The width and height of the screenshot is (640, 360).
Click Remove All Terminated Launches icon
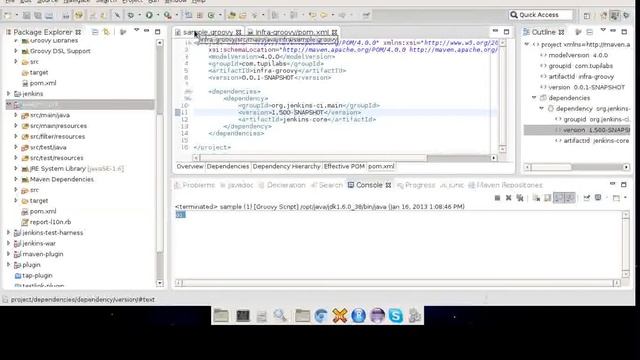coord(520,198)
